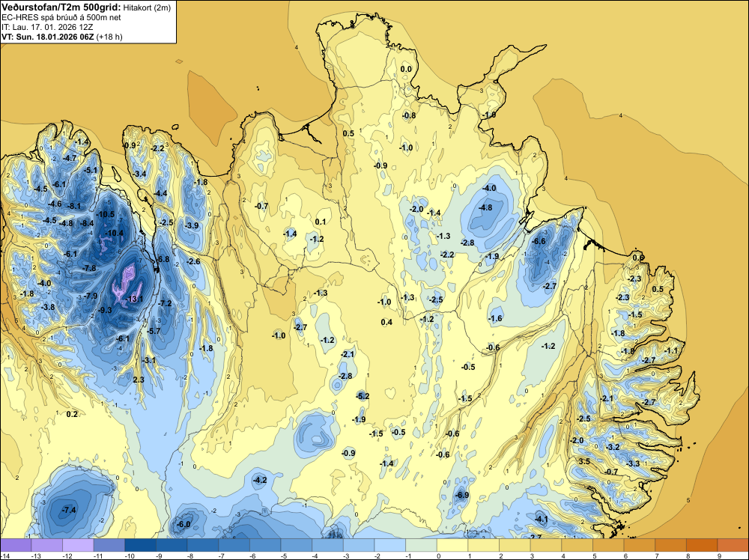Click the -5.2 temperature value
Screen dimensions: 749x560
click(x=363, y=396)
